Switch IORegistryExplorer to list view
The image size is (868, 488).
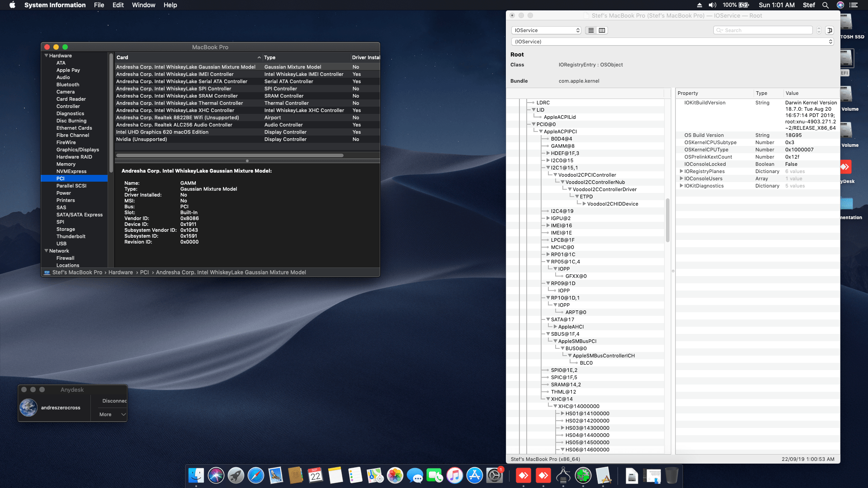click(590, 30)
